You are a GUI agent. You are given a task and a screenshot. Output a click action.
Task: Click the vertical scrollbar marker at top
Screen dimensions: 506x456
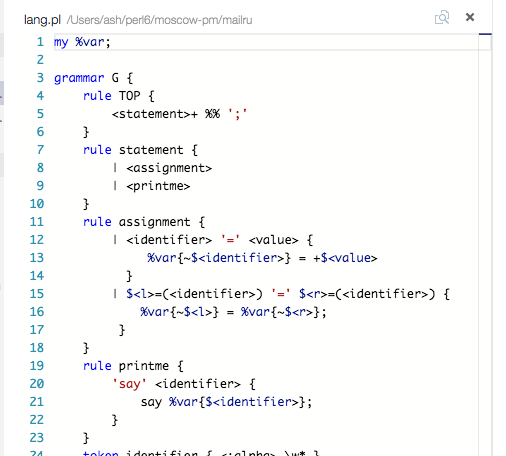click(485, 34)
